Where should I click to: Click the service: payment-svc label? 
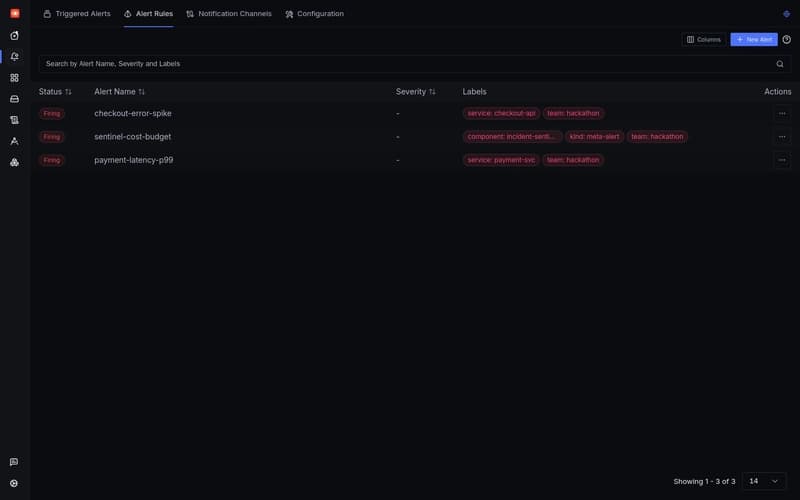[501, 160]
